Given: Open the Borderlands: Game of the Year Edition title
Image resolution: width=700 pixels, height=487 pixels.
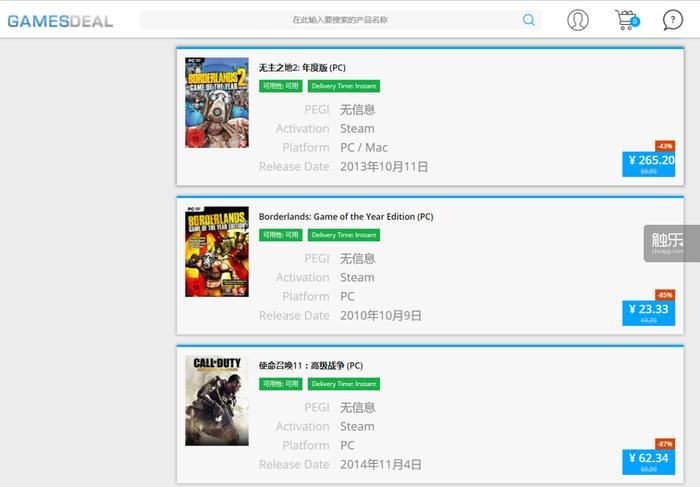Looking at the screenshot, I should (346, 216).
